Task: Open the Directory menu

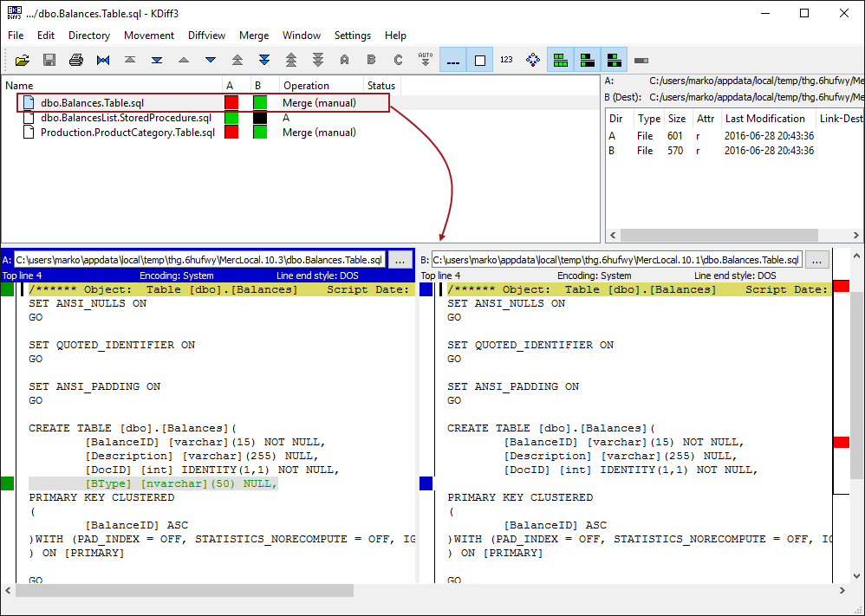Action: coord(89,36)
